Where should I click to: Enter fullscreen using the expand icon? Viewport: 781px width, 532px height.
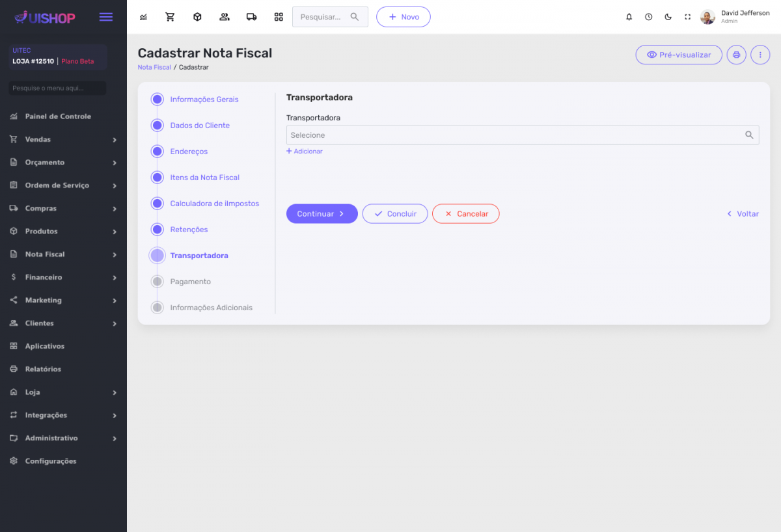[x=687, y=17]
